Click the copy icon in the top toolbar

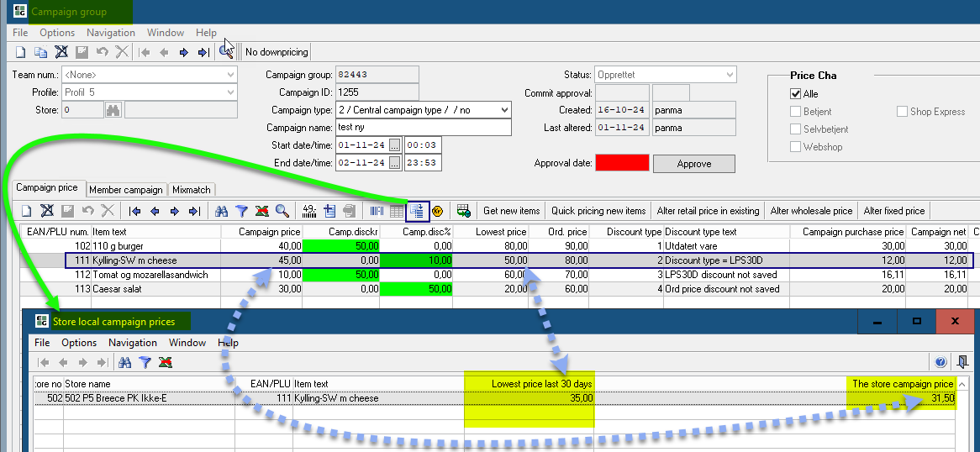[40, 52]
